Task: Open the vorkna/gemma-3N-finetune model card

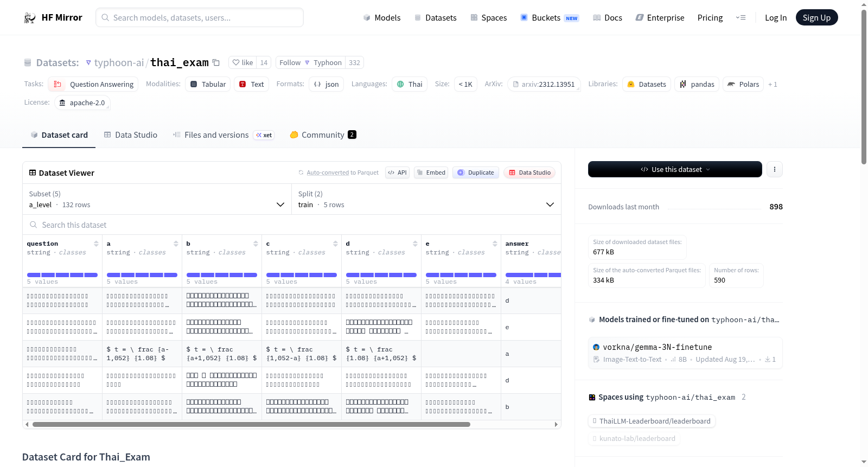Action: point(685,353)
